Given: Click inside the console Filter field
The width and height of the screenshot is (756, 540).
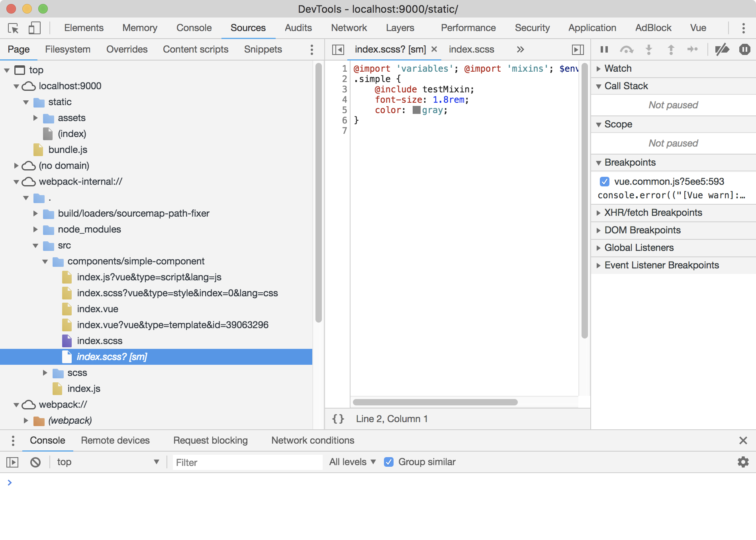Looking at the screenshot, I should [x=247, y=462].
